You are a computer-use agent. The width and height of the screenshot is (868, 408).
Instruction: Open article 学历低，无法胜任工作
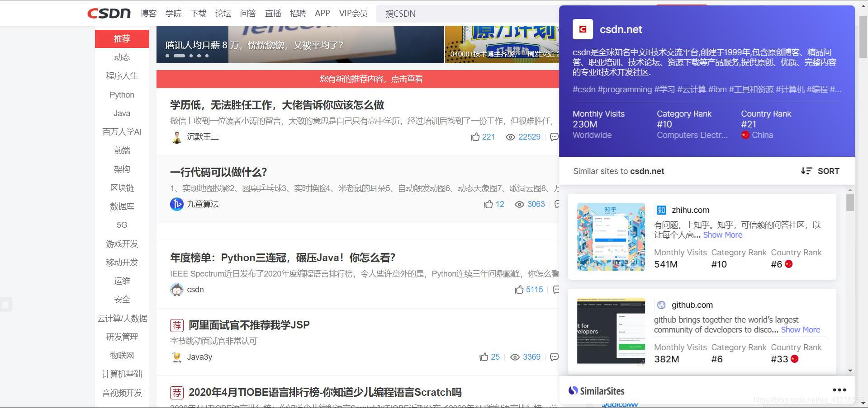click(277, 105)
